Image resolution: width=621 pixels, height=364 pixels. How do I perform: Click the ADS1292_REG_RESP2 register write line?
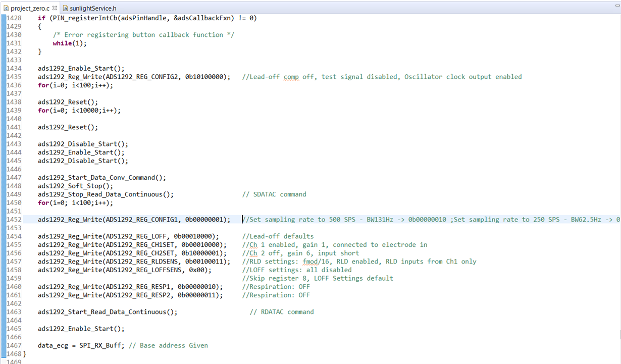coord(130,295)
